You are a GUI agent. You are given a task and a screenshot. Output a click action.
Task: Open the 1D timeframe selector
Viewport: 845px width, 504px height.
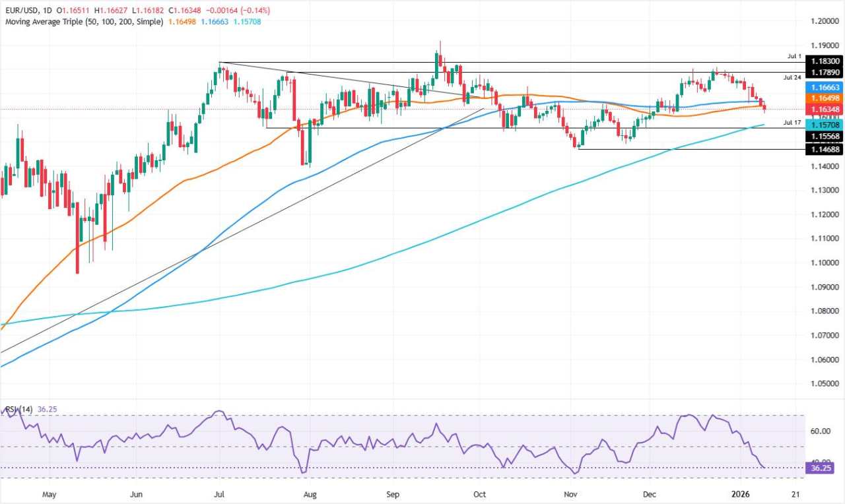tap(47, 11)
